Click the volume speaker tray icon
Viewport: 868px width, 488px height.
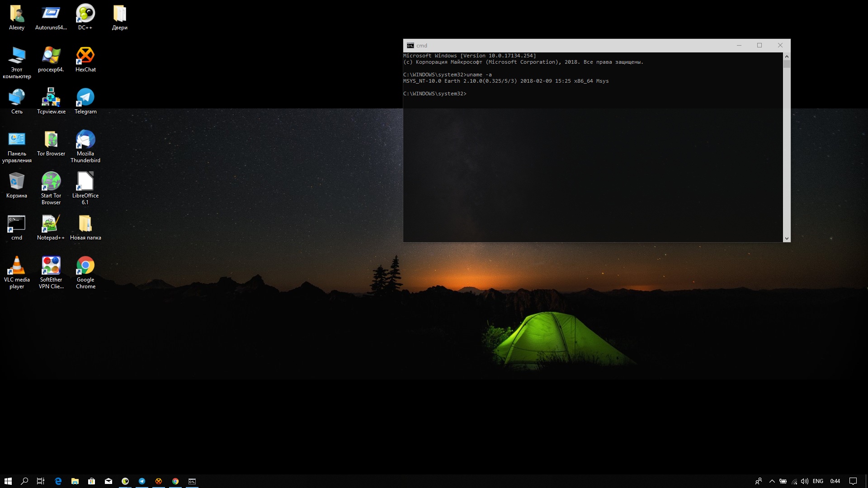805,481
